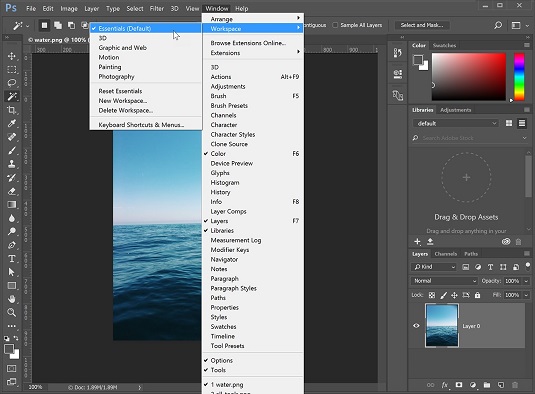Hide Layer 0 with eye icon
The image size is (535, 394).
tap(416, 326)
